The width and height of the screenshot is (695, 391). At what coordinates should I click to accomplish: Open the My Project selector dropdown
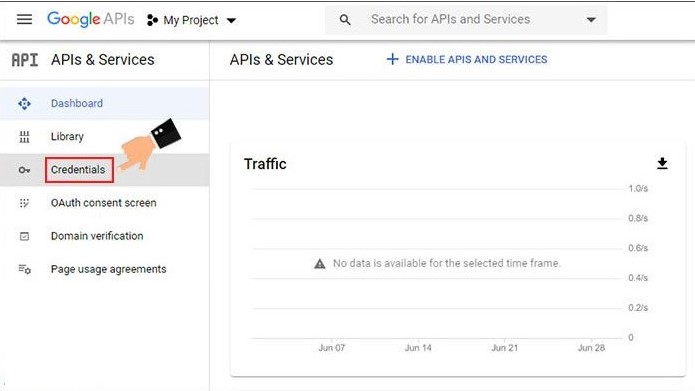(x=191, y=20)
